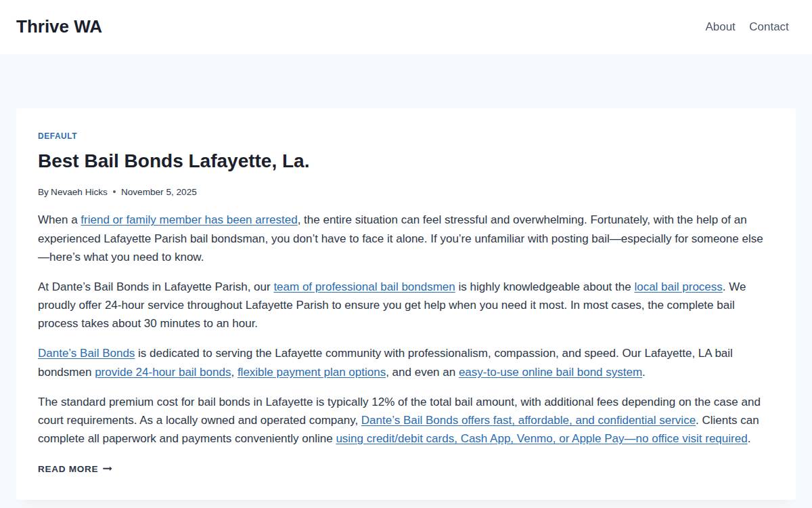Follow the 'team of professional bail bondsmen' link
The image size is (812, 508).
(364, 287)
